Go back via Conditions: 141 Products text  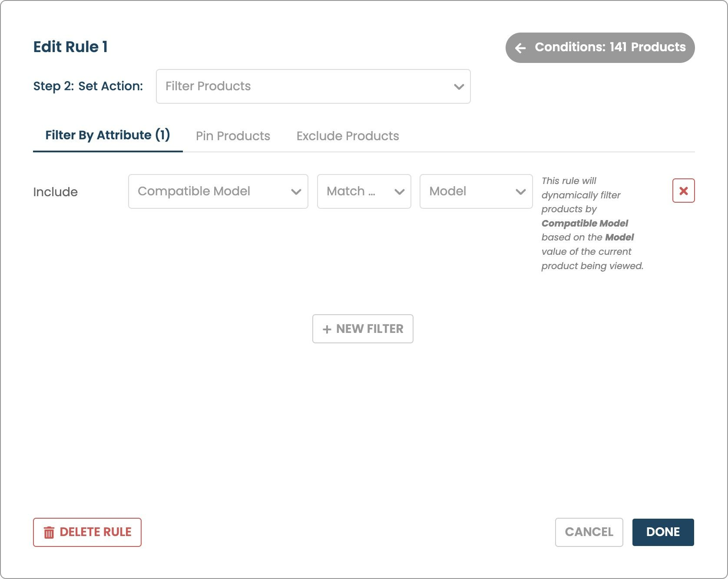pos(610,47)
